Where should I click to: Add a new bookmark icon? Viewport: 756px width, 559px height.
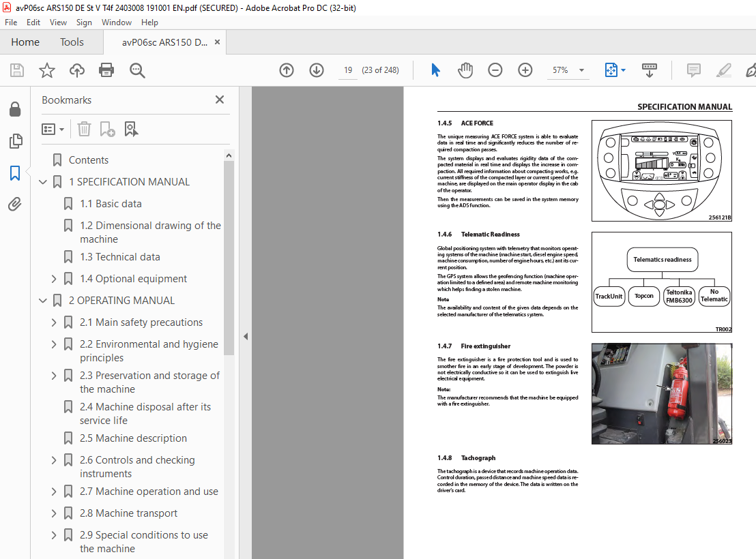(x=107, y=129)
